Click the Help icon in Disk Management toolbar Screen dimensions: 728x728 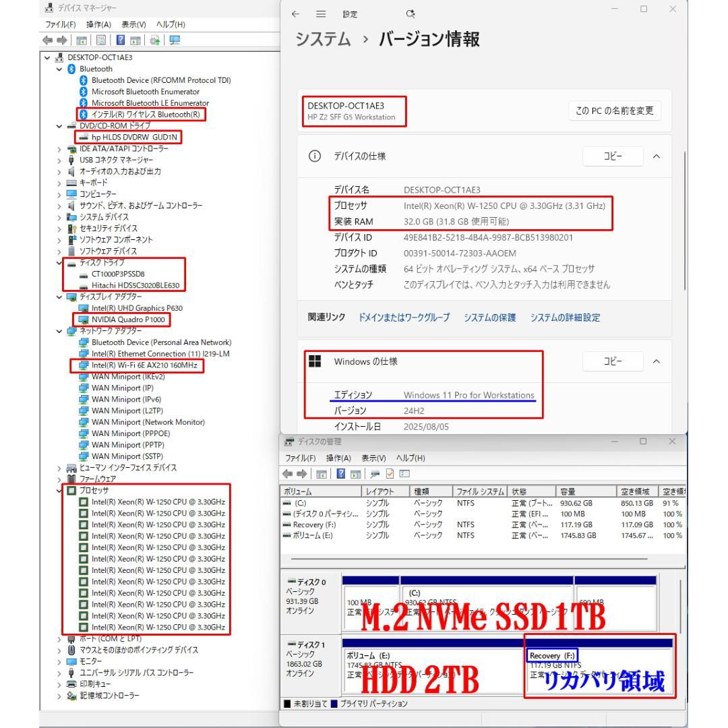342,473
